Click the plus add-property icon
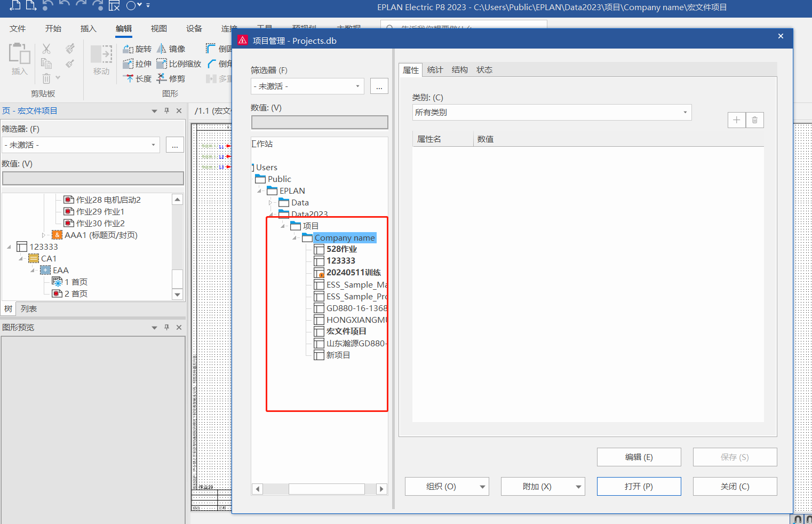 click(x=736, y=120)
